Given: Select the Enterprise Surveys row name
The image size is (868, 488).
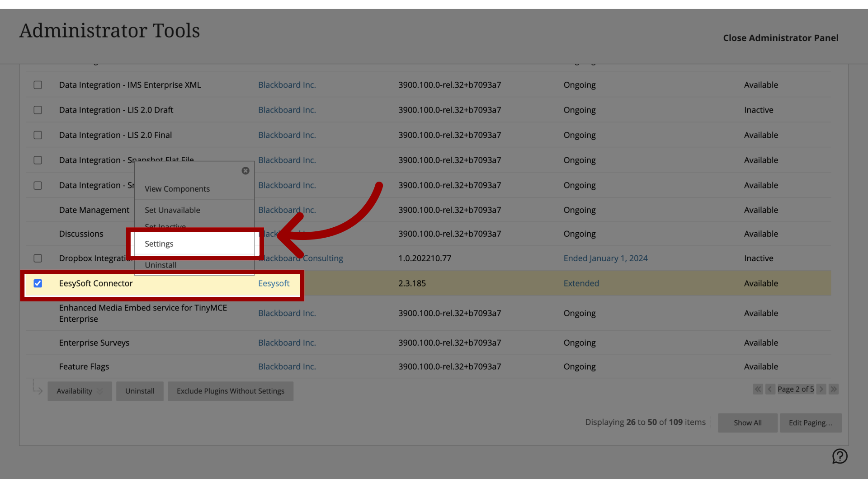Looking at the screenshot, I should coord(94,343).
